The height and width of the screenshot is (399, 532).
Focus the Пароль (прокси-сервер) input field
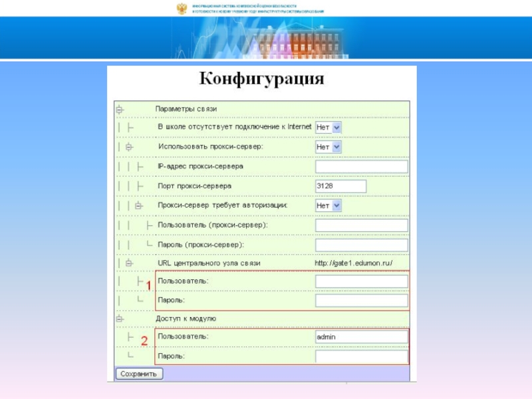tap(361, 245)
